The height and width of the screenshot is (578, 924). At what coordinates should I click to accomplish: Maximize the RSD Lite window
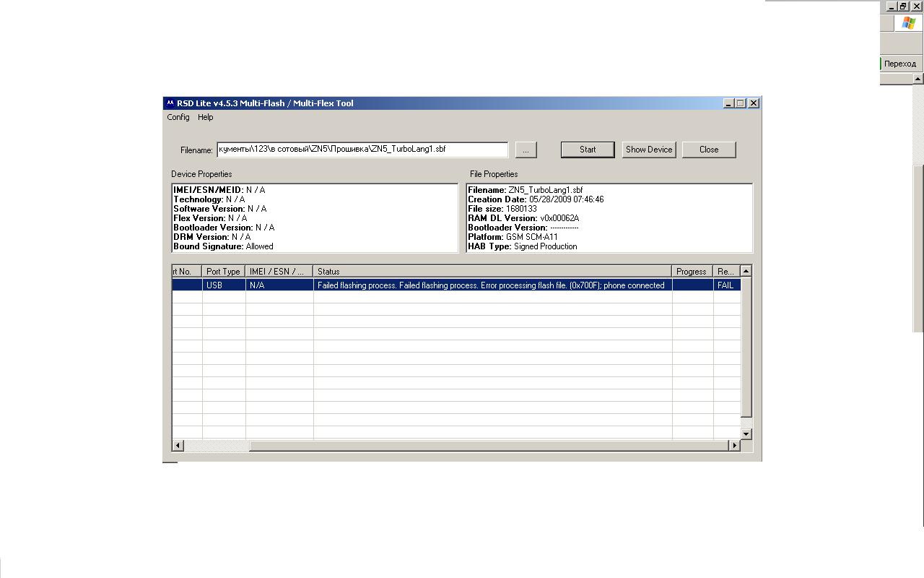click(741, 103)
